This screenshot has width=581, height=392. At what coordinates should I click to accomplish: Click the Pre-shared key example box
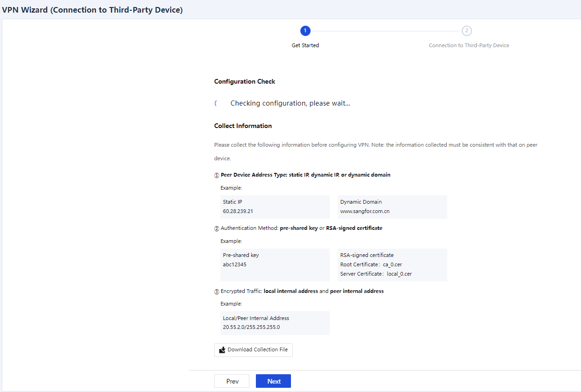(x=275, y=264)
